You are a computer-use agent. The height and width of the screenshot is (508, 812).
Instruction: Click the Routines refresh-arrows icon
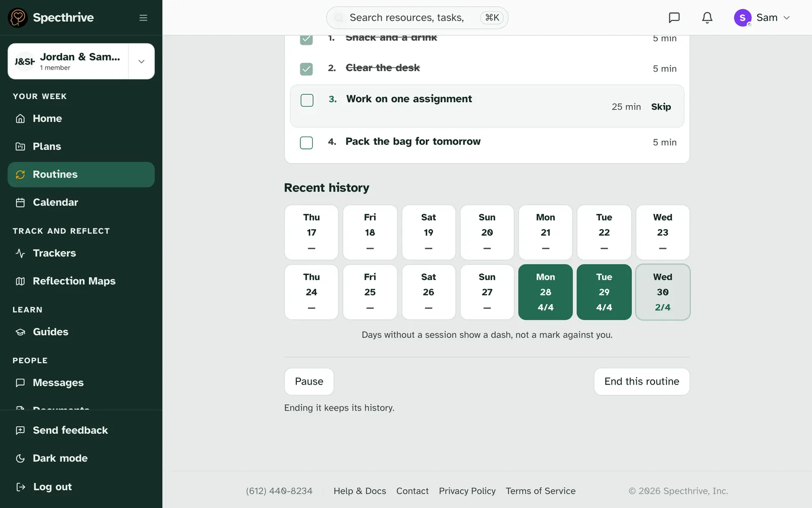coord(20,175)
